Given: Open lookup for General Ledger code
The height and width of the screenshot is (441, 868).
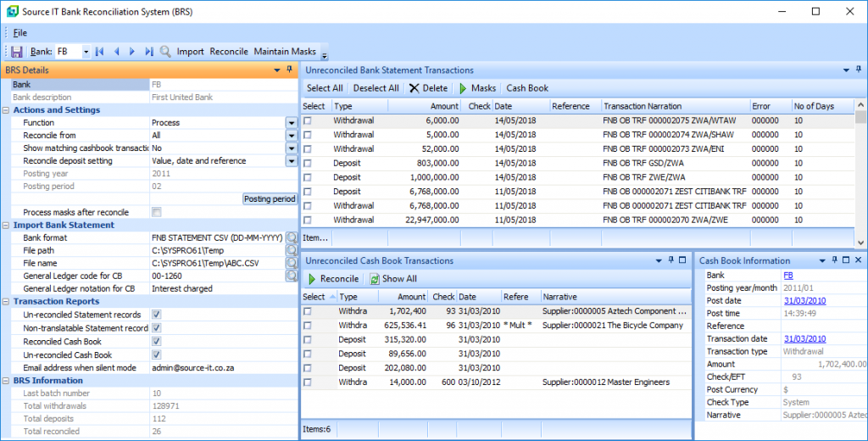Looking at the screenshot, I should (291, 276).
